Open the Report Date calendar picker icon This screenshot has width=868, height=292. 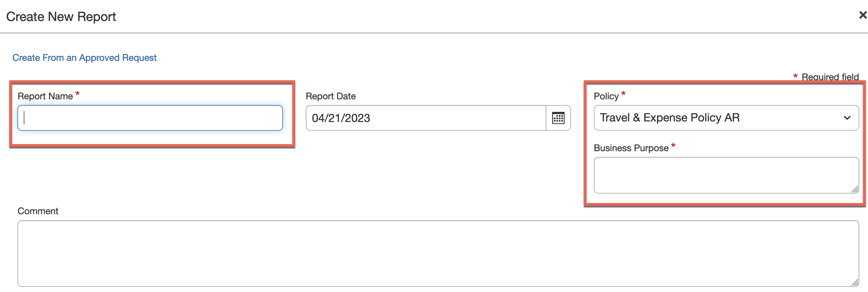pyautogui.click(x=558, y=118)
